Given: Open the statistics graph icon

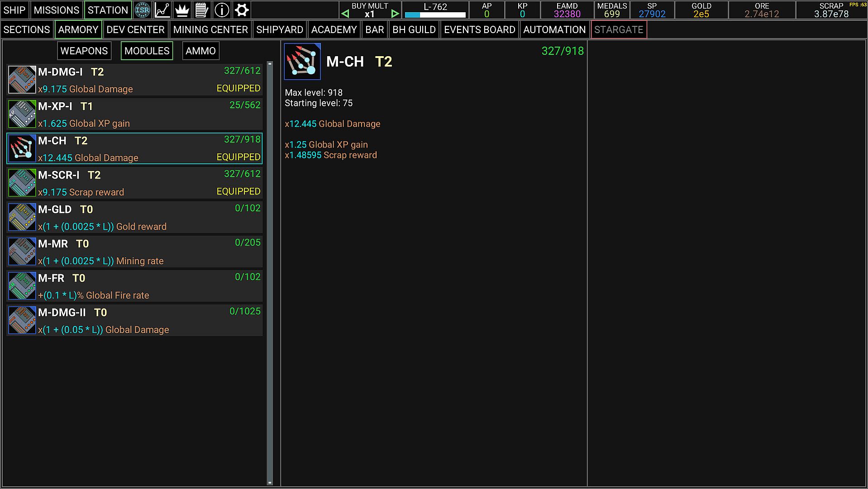Looking at the screenshot, I should (162, 10).
